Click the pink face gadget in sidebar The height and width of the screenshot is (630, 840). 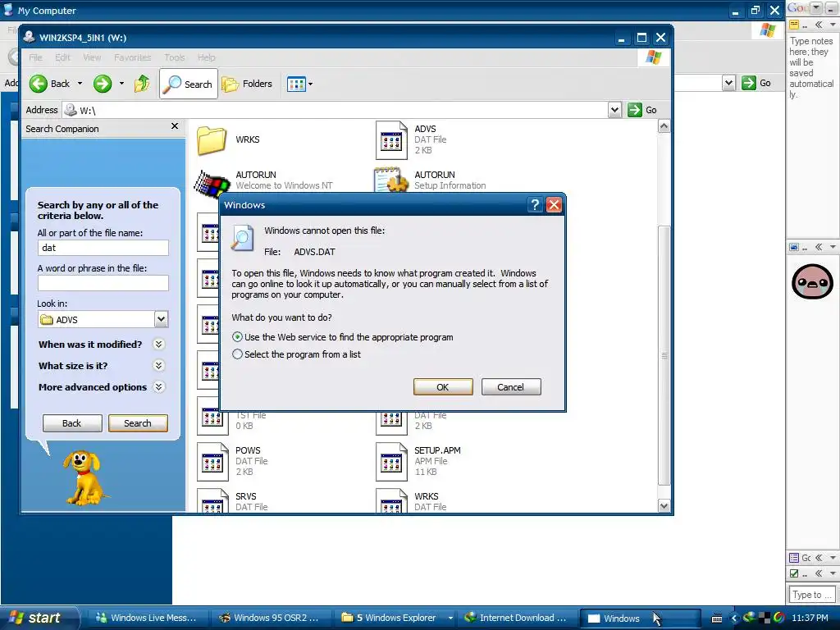pos(812,281)
